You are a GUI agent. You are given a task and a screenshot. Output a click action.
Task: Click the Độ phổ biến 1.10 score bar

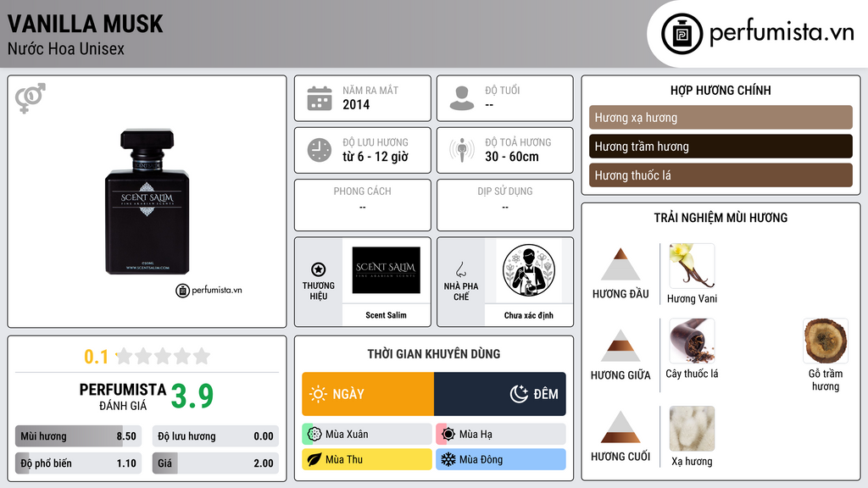tap(79, 463)
